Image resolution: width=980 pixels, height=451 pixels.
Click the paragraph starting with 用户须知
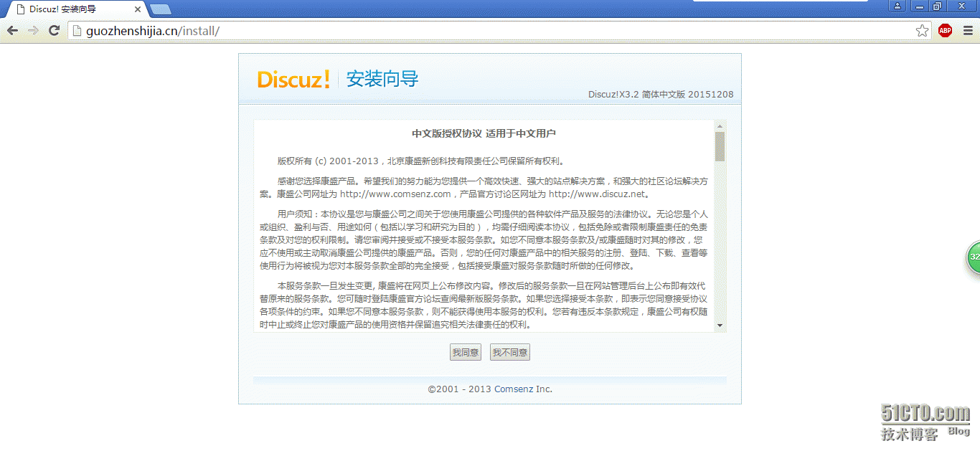click(484, 239)
